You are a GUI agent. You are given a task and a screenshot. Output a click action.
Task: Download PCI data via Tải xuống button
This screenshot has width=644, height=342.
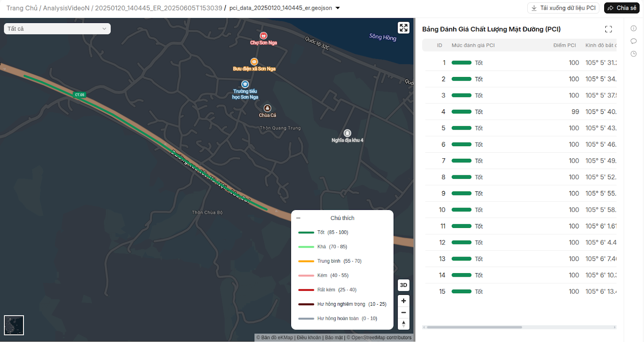click(563, 8)
